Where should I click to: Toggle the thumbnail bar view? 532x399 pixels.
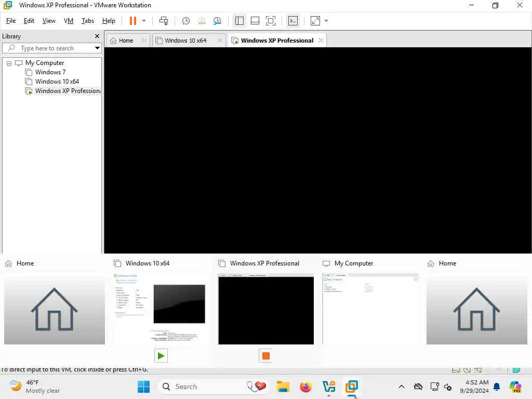255,21
